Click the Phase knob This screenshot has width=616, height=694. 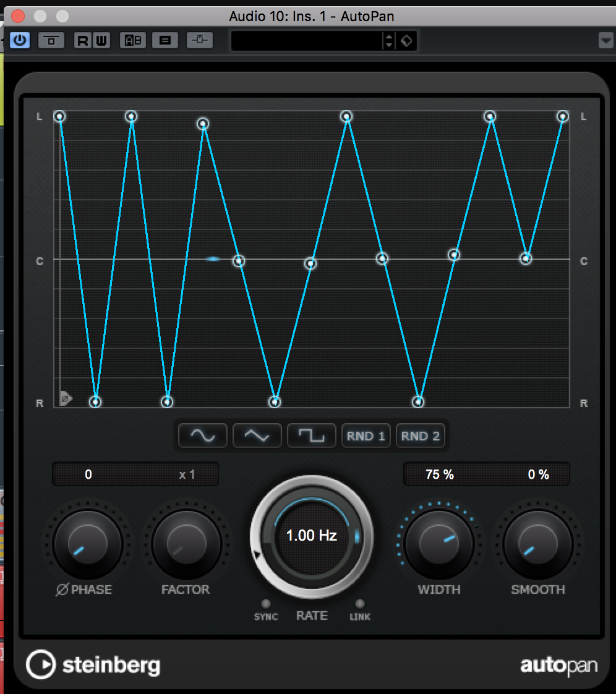88,544
